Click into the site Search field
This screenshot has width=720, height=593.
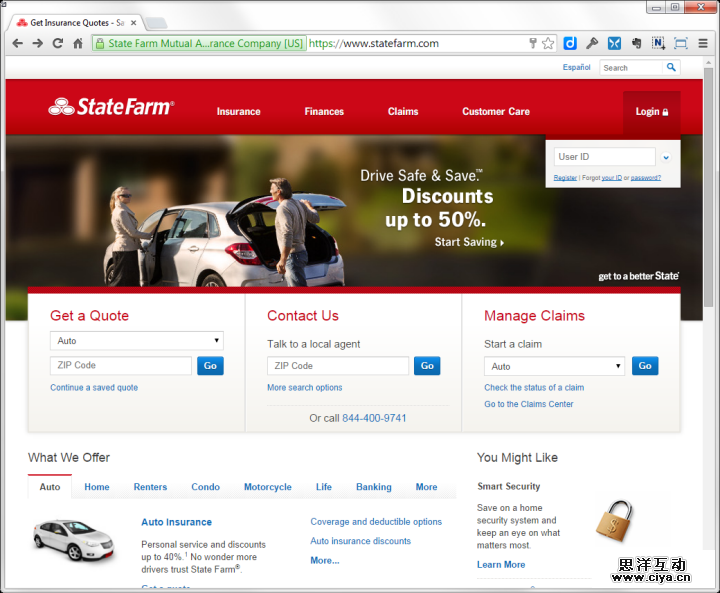(631, 68)
